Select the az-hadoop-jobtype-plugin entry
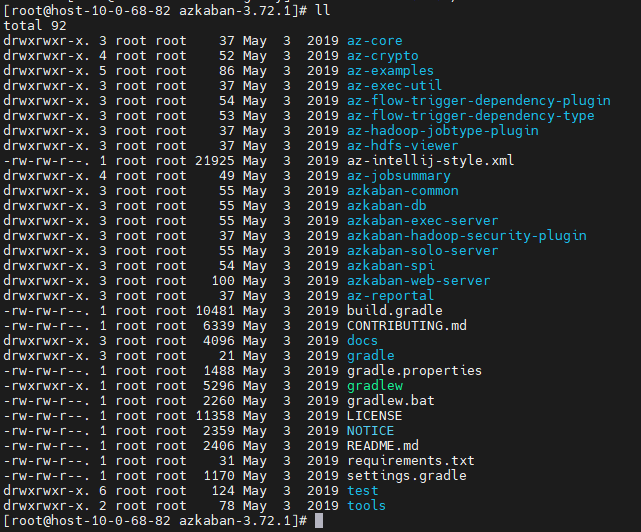The height and width of the screenshot is (532, 641). click(443, 131)
